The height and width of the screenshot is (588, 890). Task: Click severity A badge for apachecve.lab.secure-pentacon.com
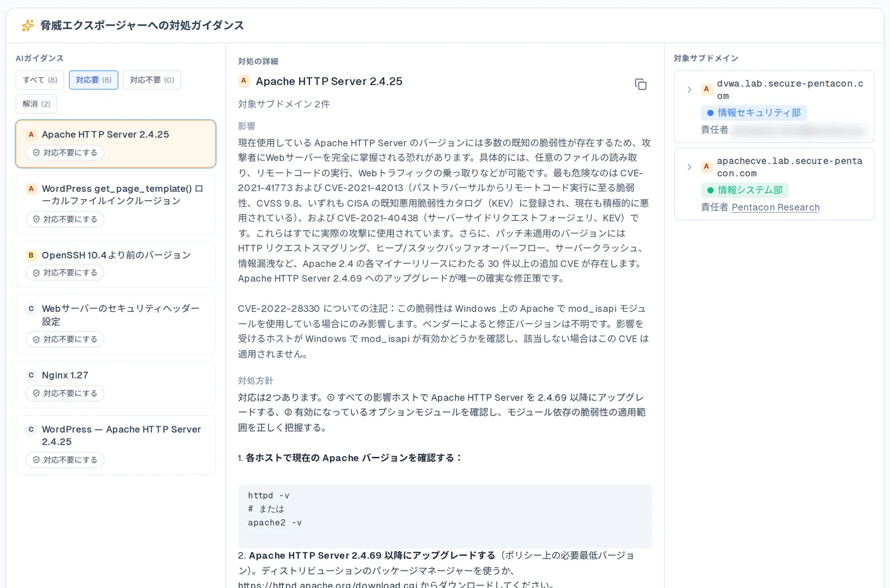click(706, 166)
